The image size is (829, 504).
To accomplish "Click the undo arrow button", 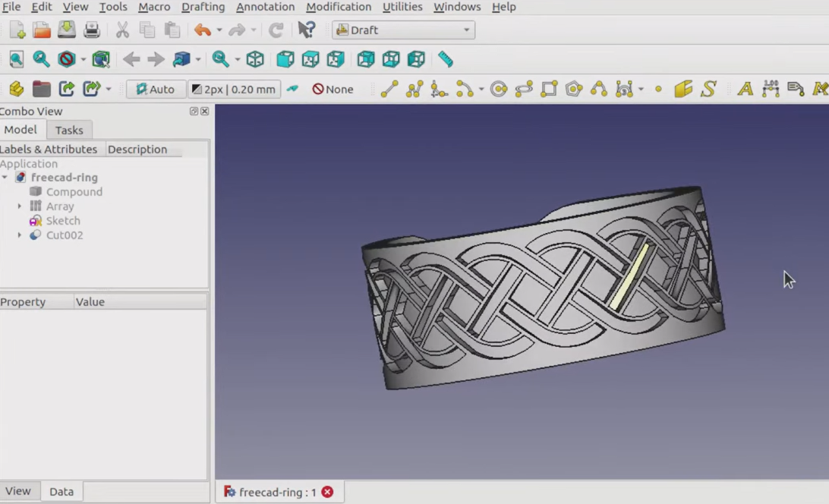I will (202, 30).
